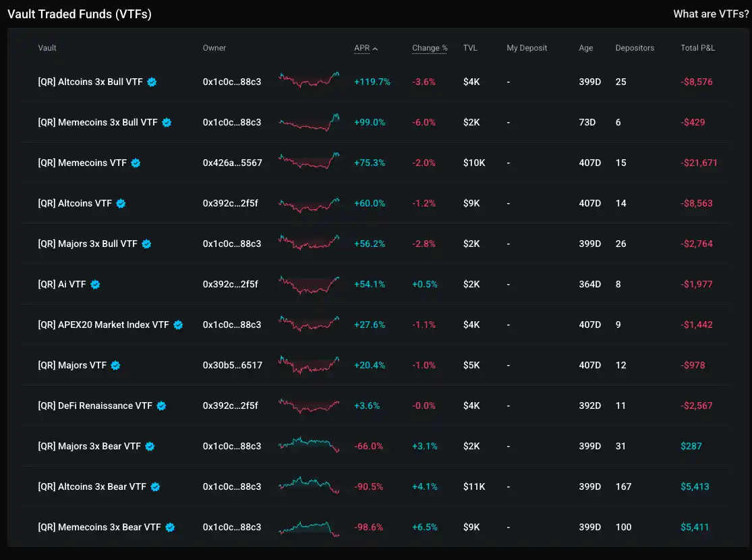Click the APR sort arrow indicator

click(375, 49)
